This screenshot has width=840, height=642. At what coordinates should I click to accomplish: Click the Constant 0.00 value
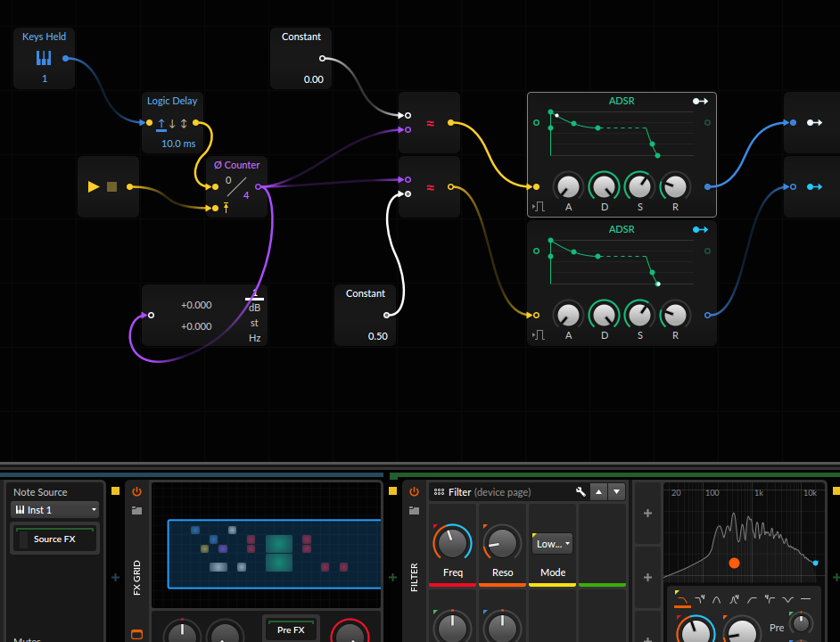pyautogui.click(x=313, y=79)
